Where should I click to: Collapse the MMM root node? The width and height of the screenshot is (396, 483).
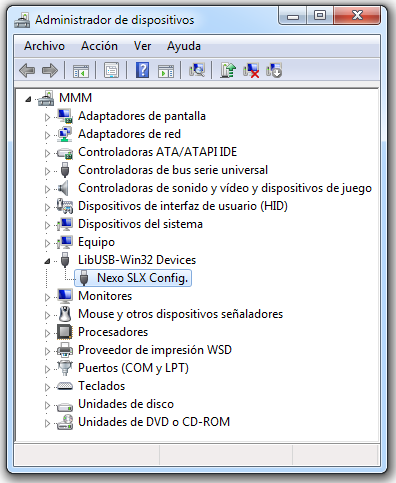pos(28,99)
